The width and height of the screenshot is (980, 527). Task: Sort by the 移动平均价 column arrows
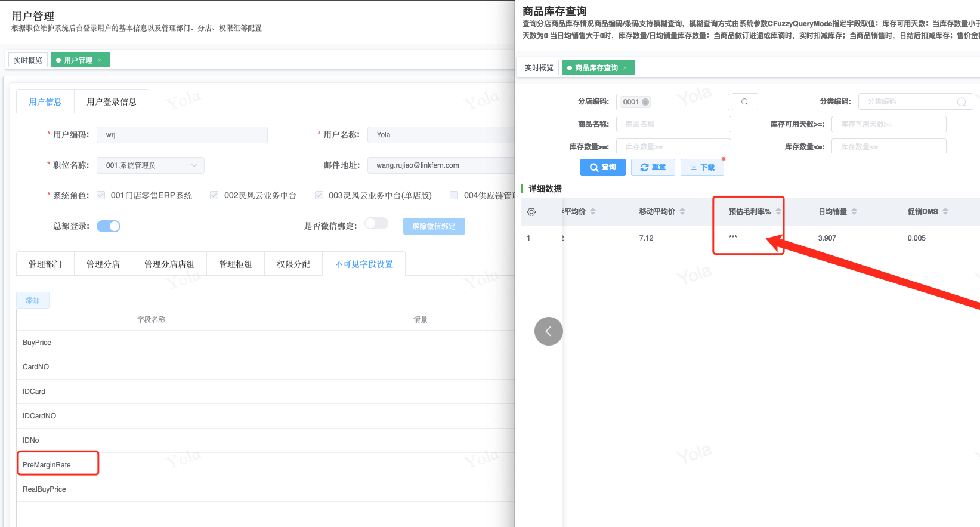pos(682,212)
